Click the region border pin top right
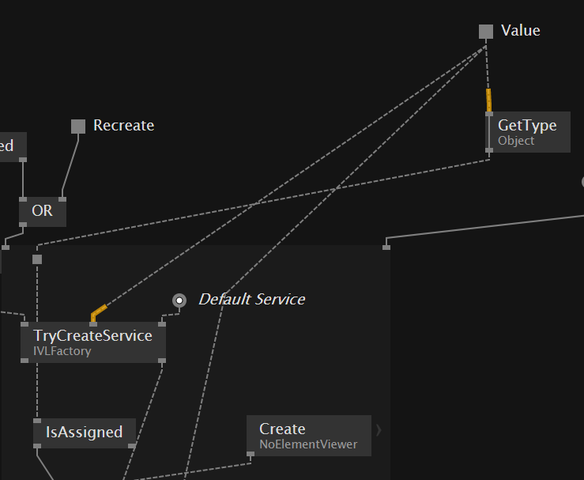Image resolution: width=584 pixels, height=480 pixels. (x=386, y=247)
